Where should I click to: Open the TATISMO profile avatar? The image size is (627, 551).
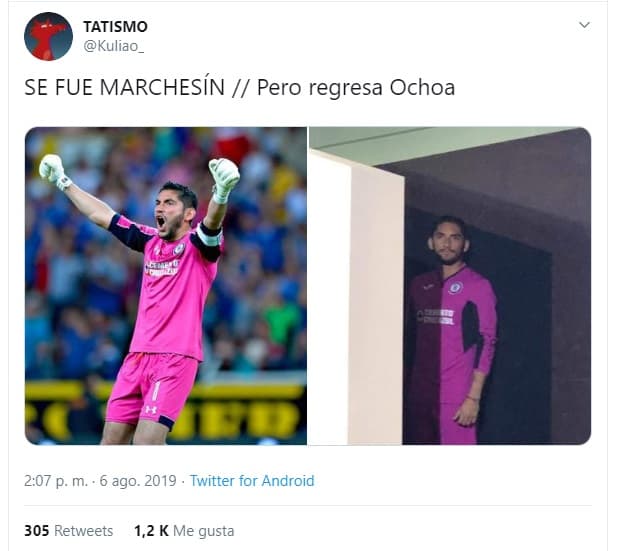click(48, 36)
